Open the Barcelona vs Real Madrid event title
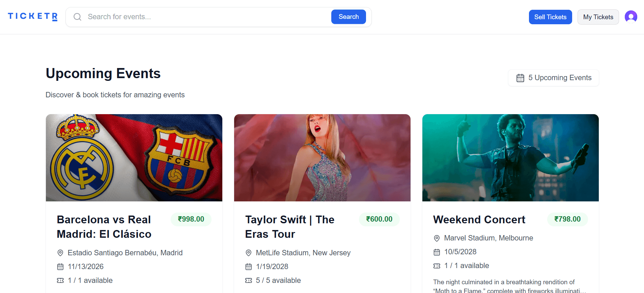Image resolution: width=644 pixels, height=293 pixels. pyautogui.click(x=104, y=226)
